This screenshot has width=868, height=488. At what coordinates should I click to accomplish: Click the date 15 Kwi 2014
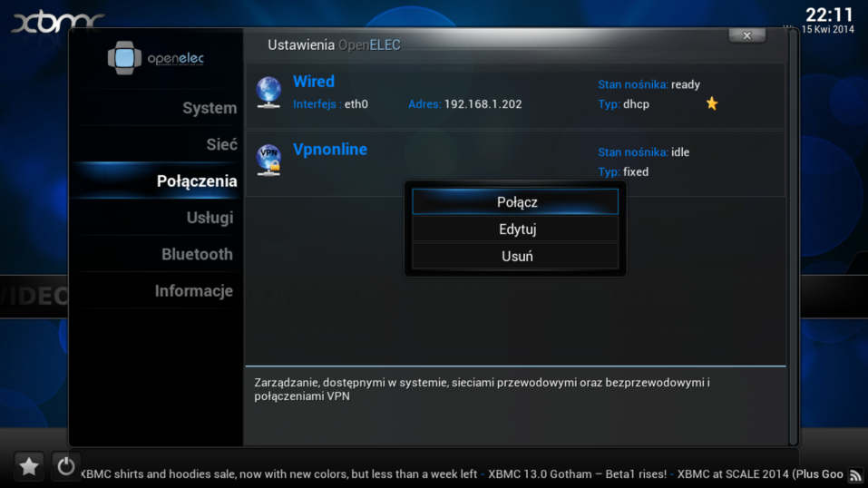[827, 29]
